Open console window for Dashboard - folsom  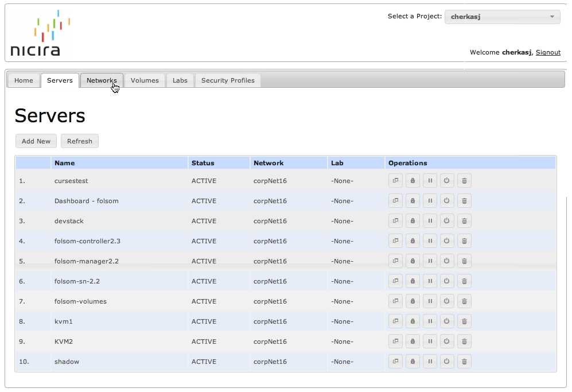[395, 201]
